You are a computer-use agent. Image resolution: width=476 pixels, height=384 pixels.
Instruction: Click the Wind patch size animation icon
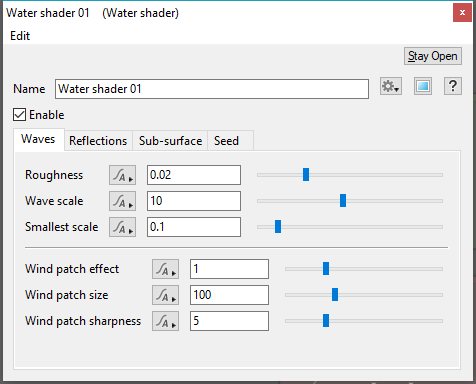pos(165,295)
